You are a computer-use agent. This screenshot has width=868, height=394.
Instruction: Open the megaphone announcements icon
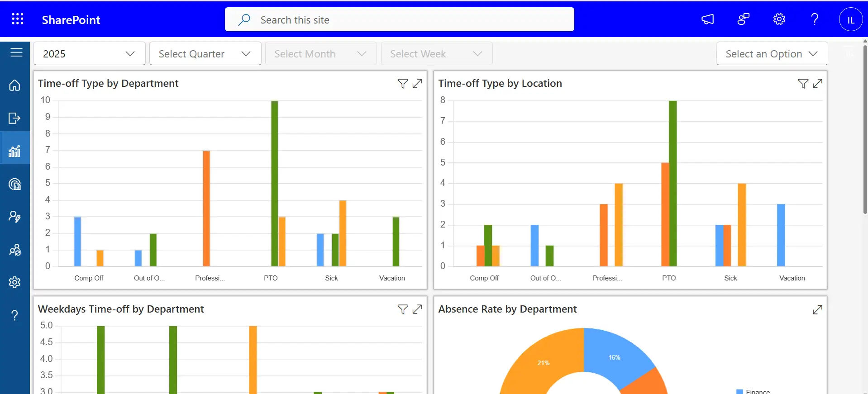point(707,19)
